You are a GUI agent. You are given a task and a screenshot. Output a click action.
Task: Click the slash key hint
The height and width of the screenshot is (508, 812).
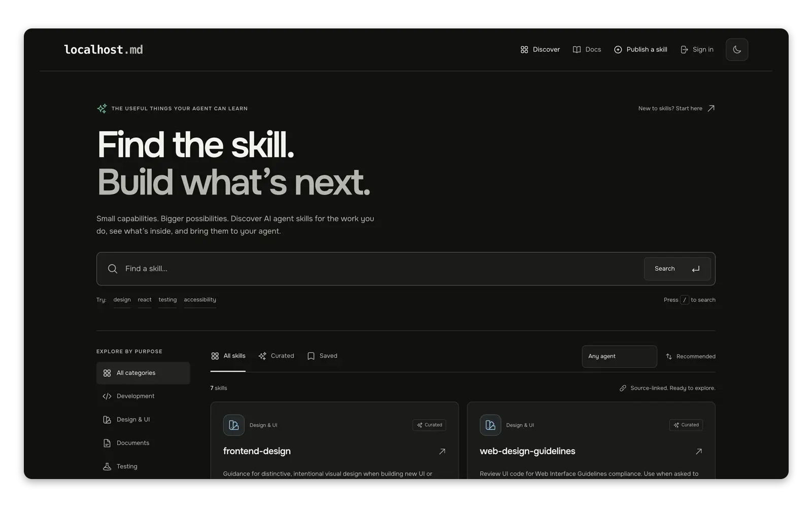point(685,300)
